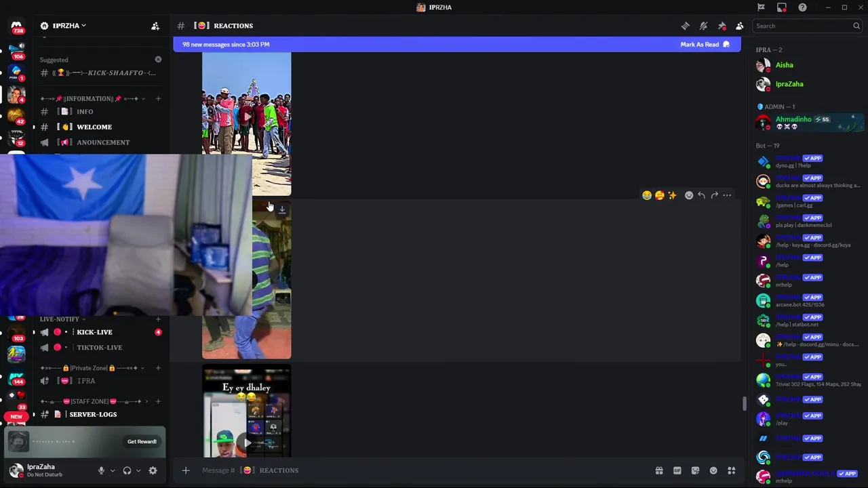This screenshot has height=488, width=868.
Task: Open IpraZaha user status panel
Action: coord(47,470)
